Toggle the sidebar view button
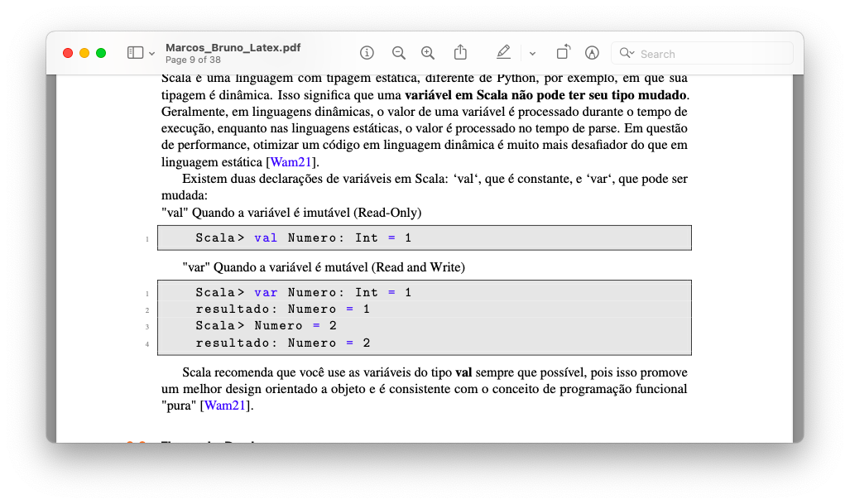850x504 pixels. 135,53
